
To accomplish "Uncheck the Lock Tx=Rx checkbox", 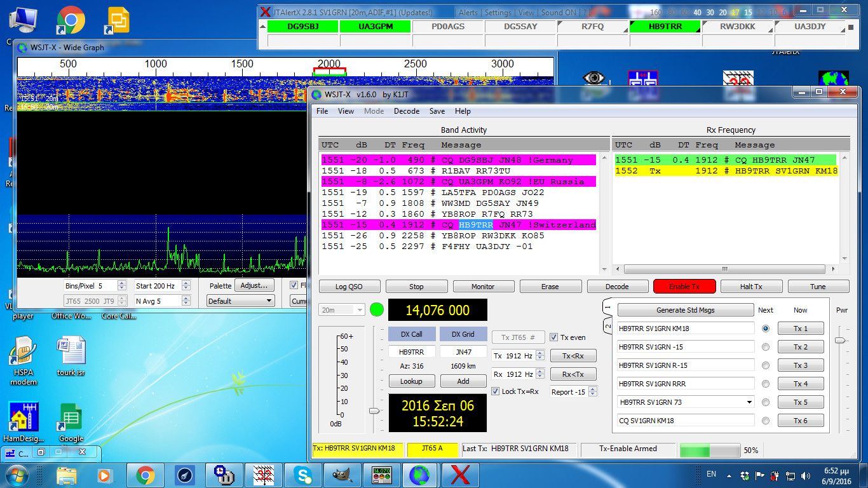I will coord(495,391).
